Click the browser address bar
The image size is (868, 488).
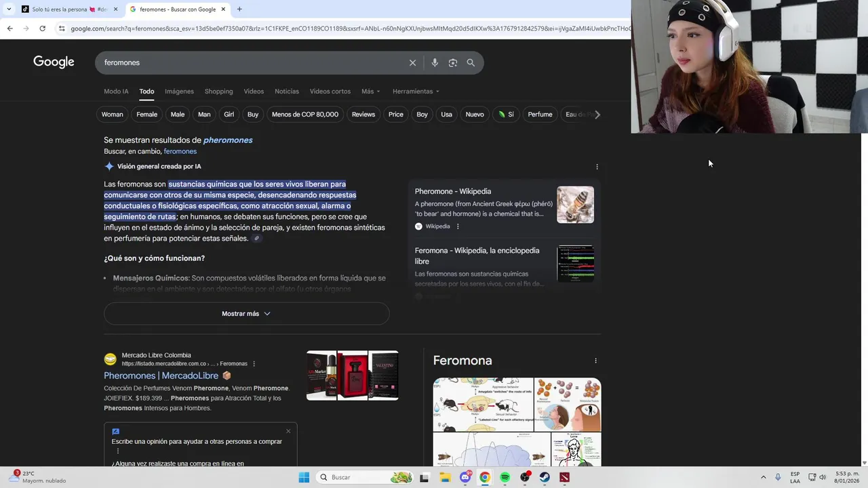point(349,28)
